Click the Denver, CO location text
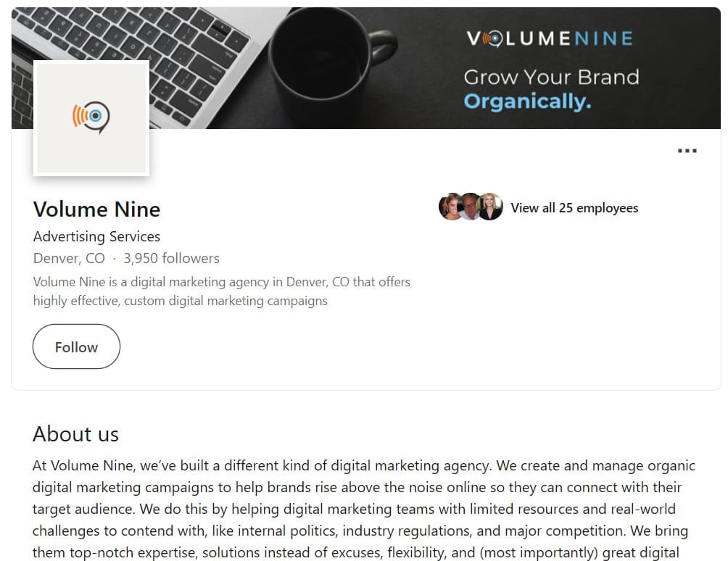Screen dimensions: 728x561 [69, 259]
